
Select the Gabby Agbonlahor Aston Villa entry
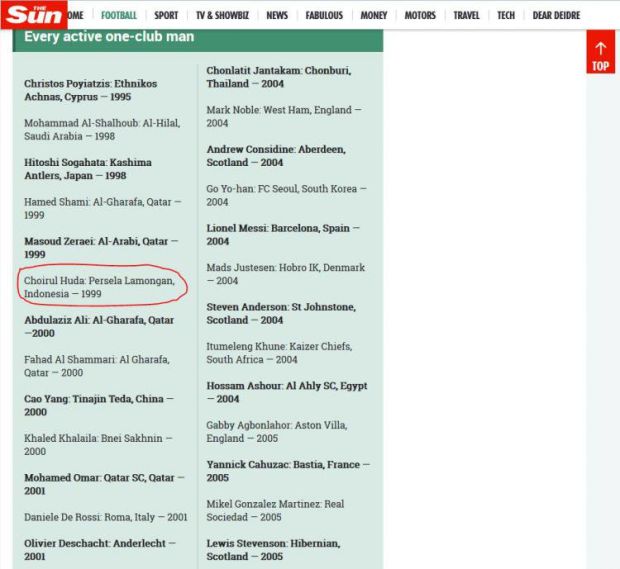(277, 431)
